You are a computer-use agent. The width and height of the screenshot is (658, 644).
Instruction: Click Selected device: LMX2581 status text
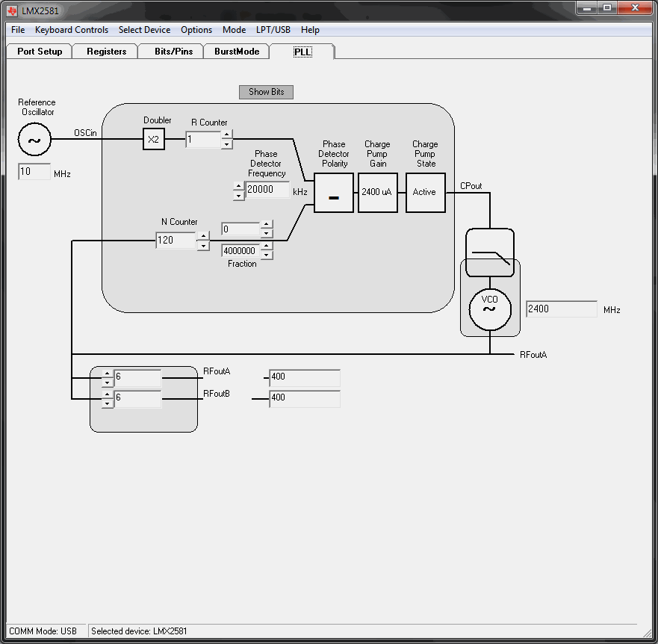point(139,631)
